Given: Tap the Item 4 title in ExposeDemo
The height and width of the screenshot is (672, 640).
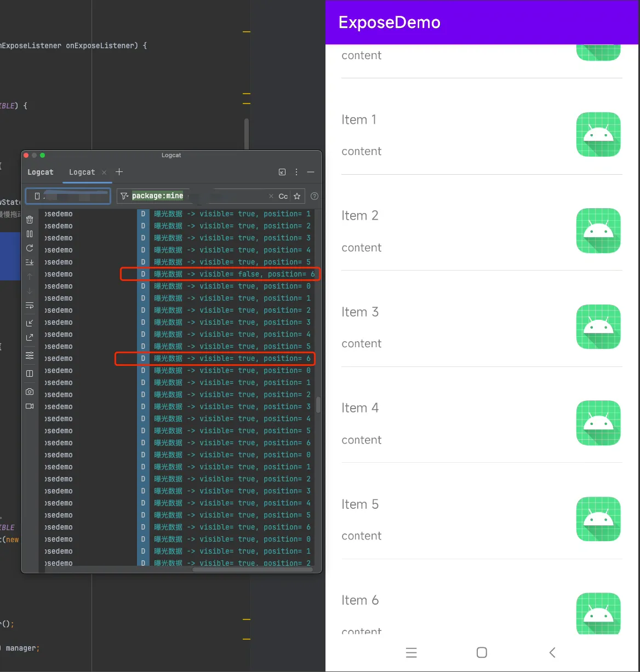Looking at the screenshot, I should point(360,408).
